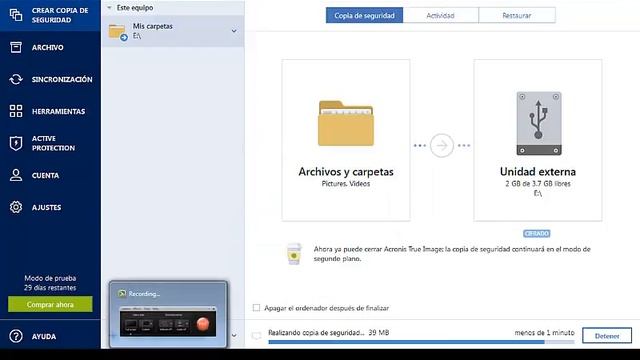Image resolution: width=640 pixels, height=360 pixels.
Task: Click the 'Ahora ya puede cerrar Acronis True Image' message
Action: click(x=452, y=254)
